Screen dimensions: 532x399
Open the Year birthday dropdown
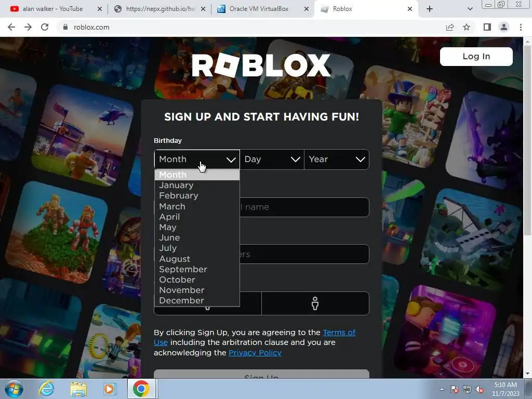tap(337, 159)
